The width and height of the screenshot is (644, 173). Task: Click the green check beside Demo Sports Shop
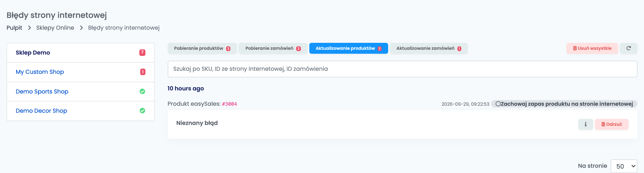tap(142, 92)
